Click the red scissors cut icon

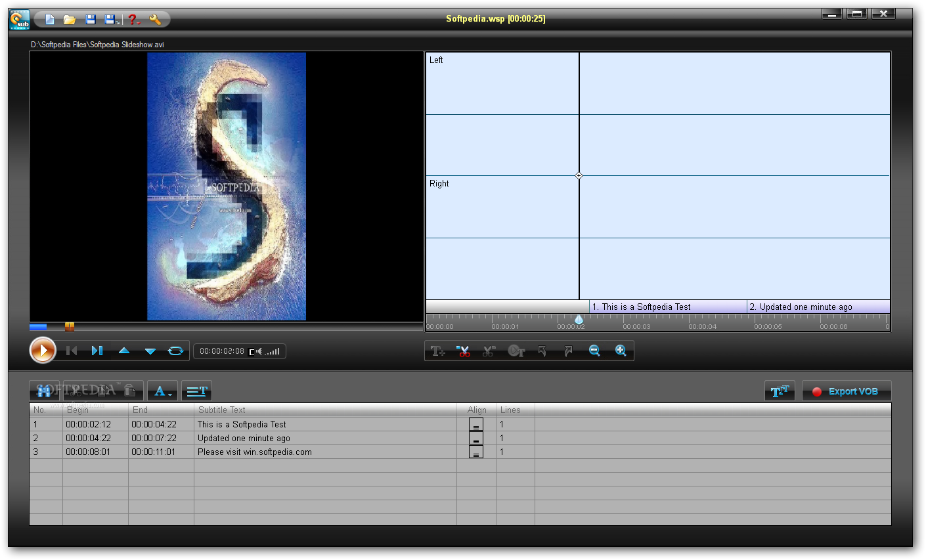click(x=464, y=351)
